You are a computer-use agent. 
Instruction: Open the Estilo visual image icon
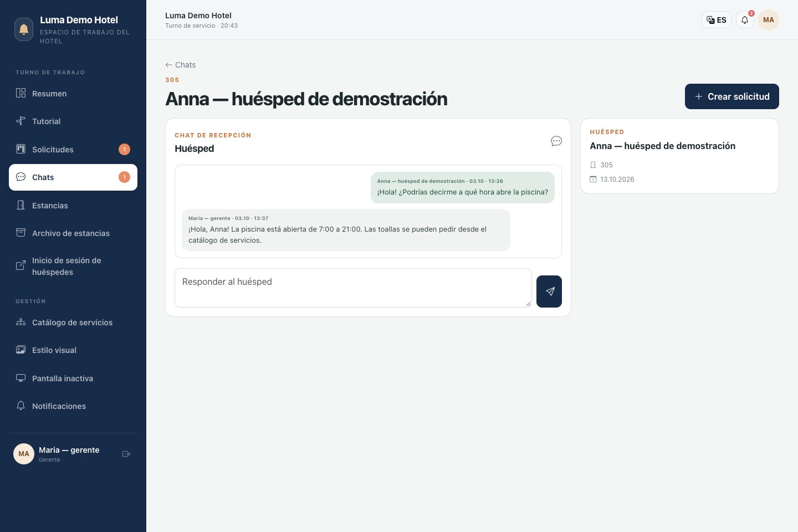point(21,350)
